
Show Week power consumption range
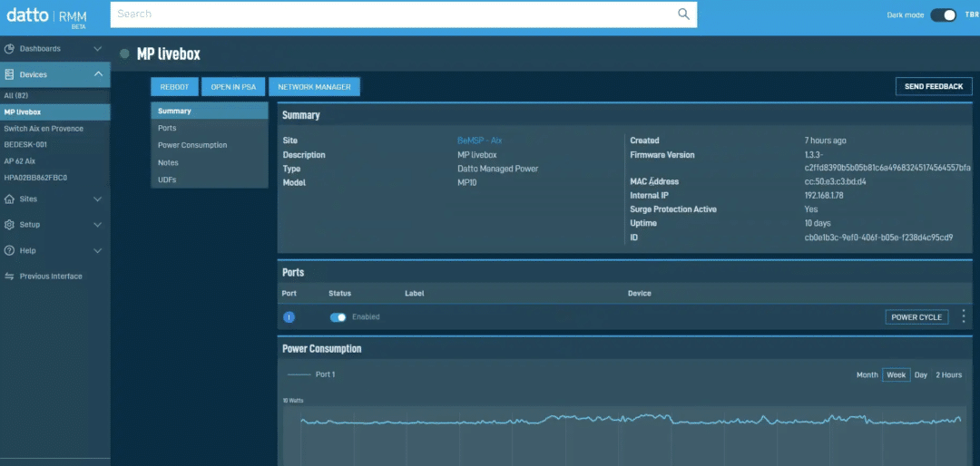pyautogui.click(x=897, y=374)
